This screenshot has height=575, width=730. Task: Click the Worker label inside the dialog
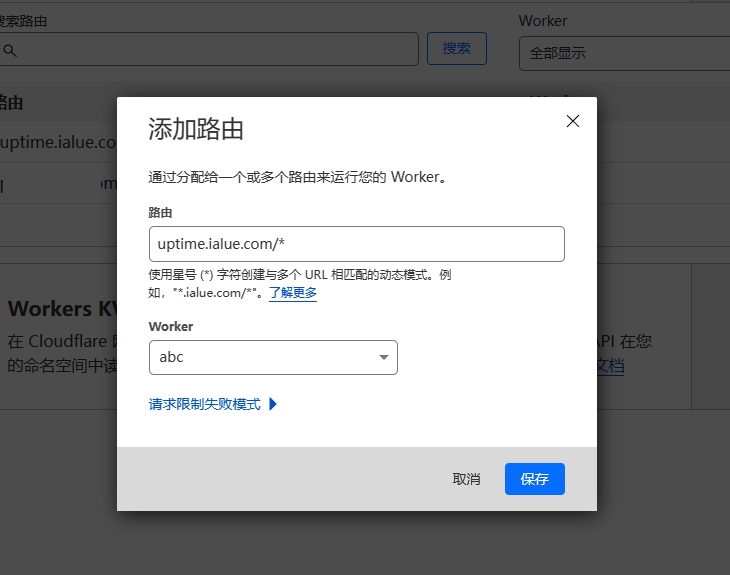pyautogui.click(x=171, y=326)
